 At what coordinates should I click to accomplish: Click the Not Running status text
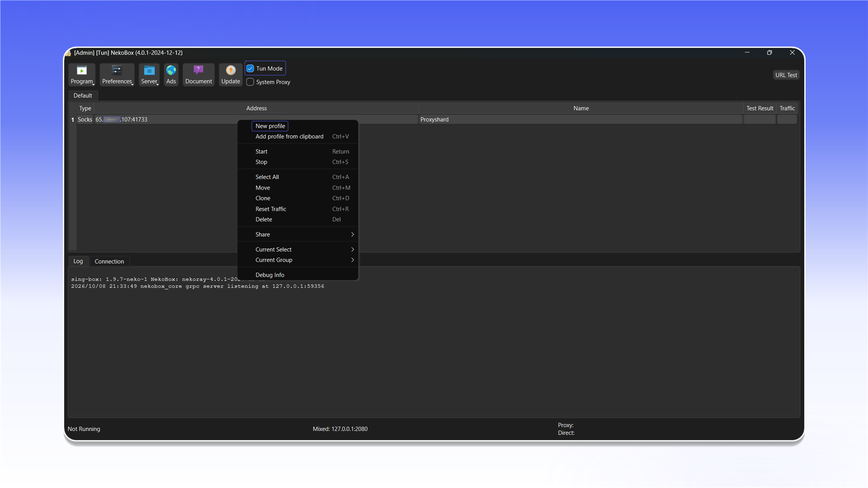click(x=84, y=429)
